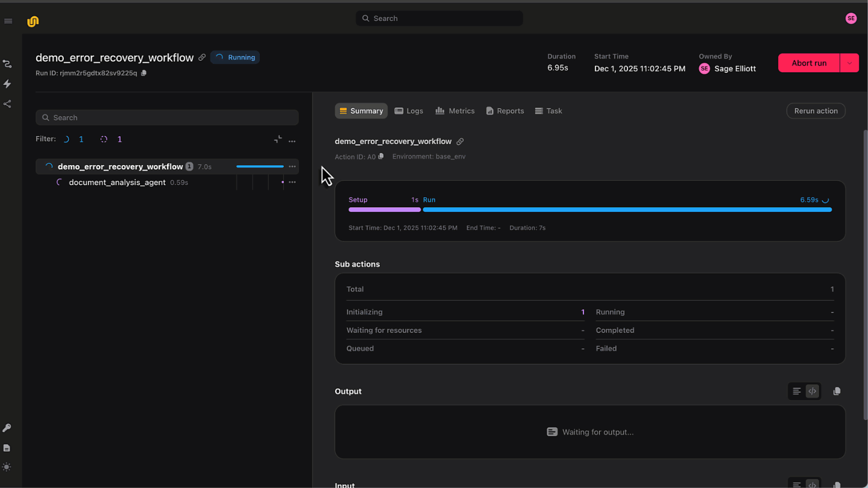Switch to the Metrics tab

click(x=455, y=111)
